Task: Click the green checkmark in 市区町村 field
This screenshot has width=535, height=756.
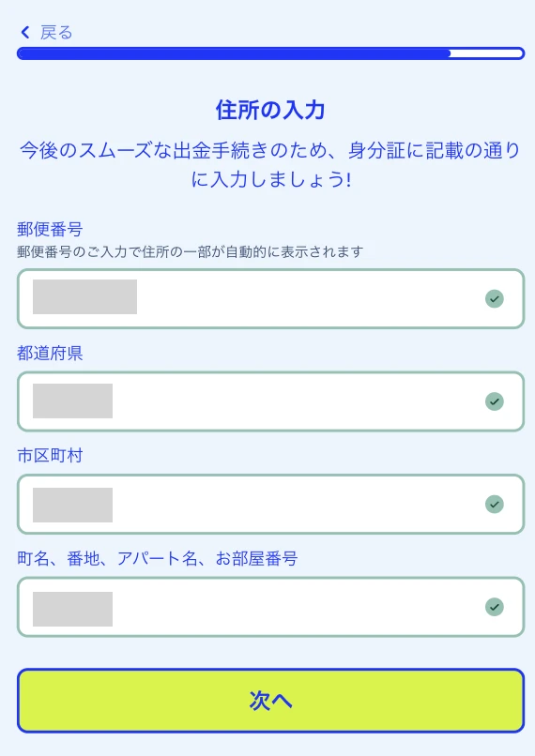Action: click(495, 504)
